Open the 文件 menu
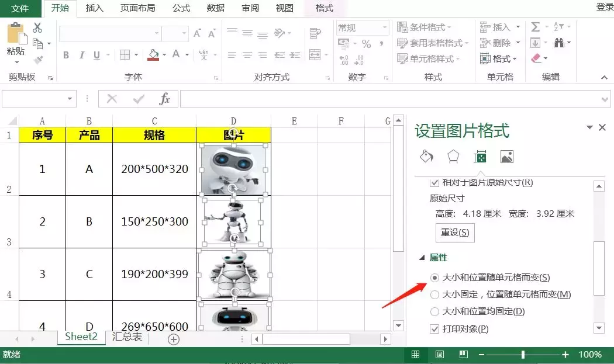The image size is (614, 364). click(x=20, y=8)
